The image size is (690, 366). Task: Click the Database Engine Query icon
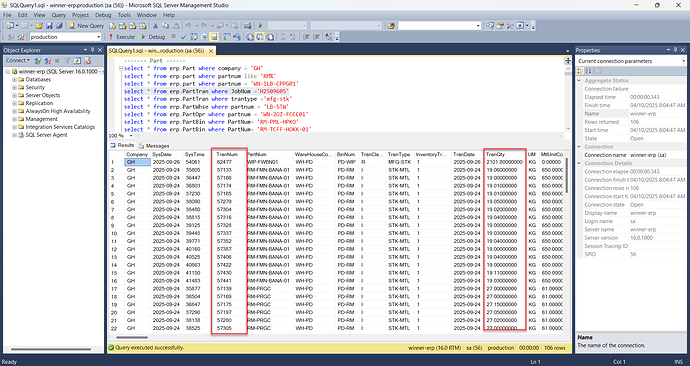point(113,26)
